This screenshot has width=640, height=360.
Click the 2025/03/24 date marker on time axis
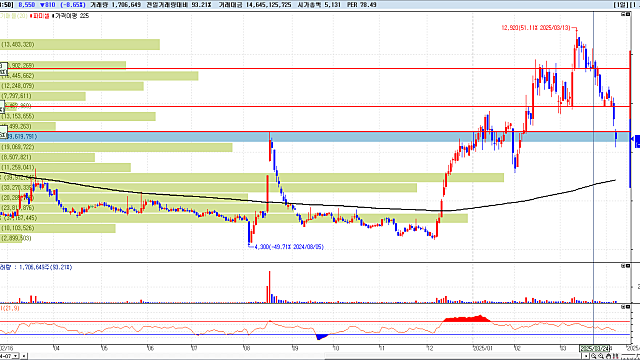coord(595,348)
